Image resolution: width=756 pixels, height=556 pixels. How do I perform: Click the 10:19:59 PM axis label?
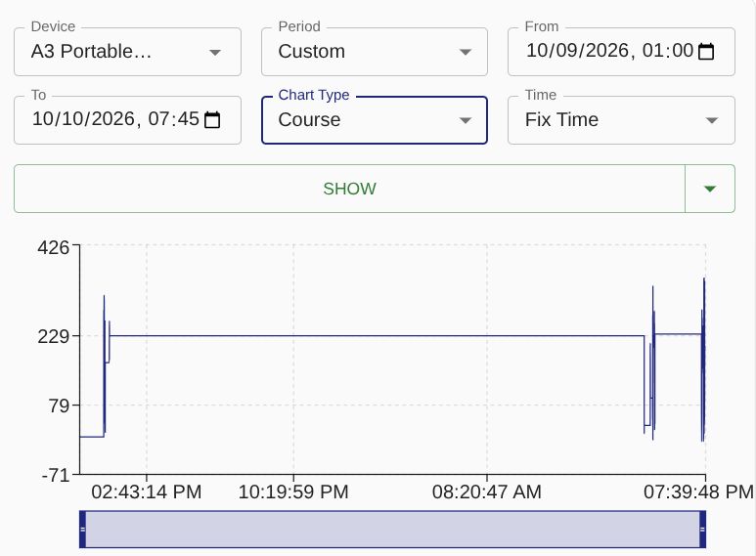coord(293,492)
